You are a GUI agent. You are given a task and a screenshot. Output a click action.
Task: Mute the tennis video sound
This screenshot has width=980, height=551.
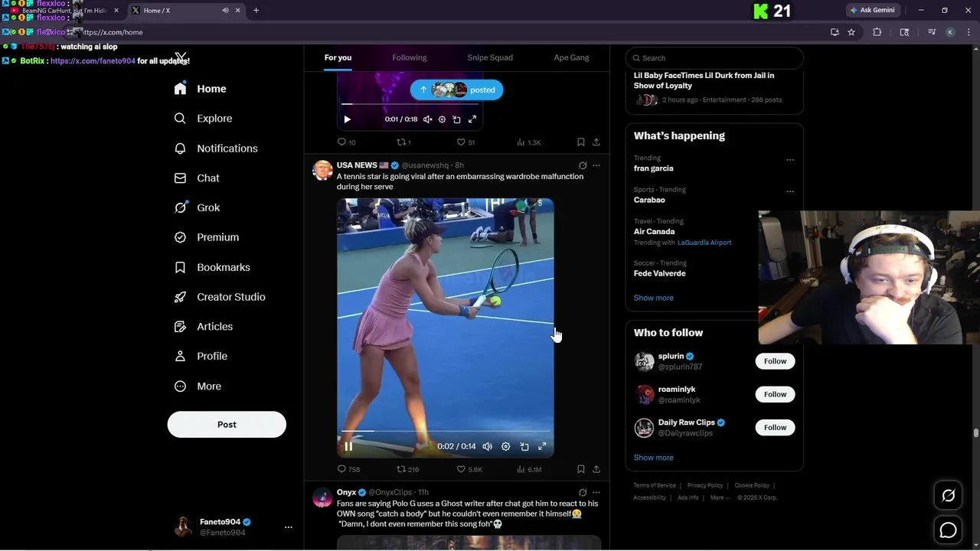487,446
